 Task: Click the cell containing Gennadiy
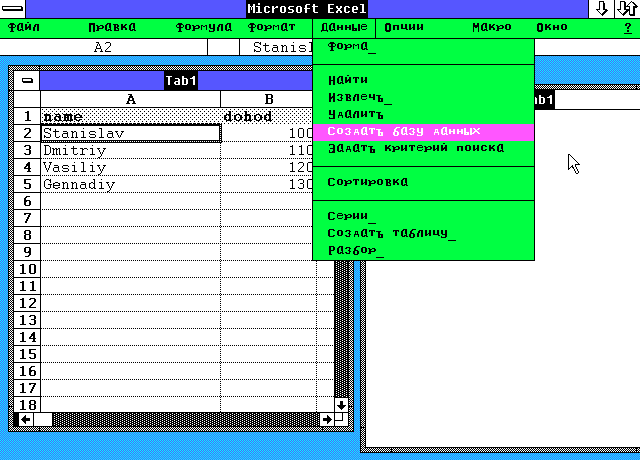pyautogui.click(x=131, y=184)
